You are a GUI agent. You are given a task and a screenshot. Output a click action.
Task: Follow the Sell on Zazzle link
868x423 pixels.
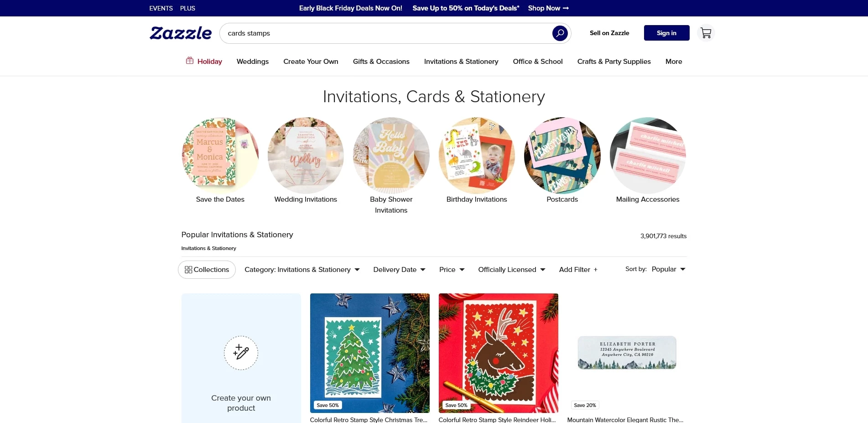[609, 33]
